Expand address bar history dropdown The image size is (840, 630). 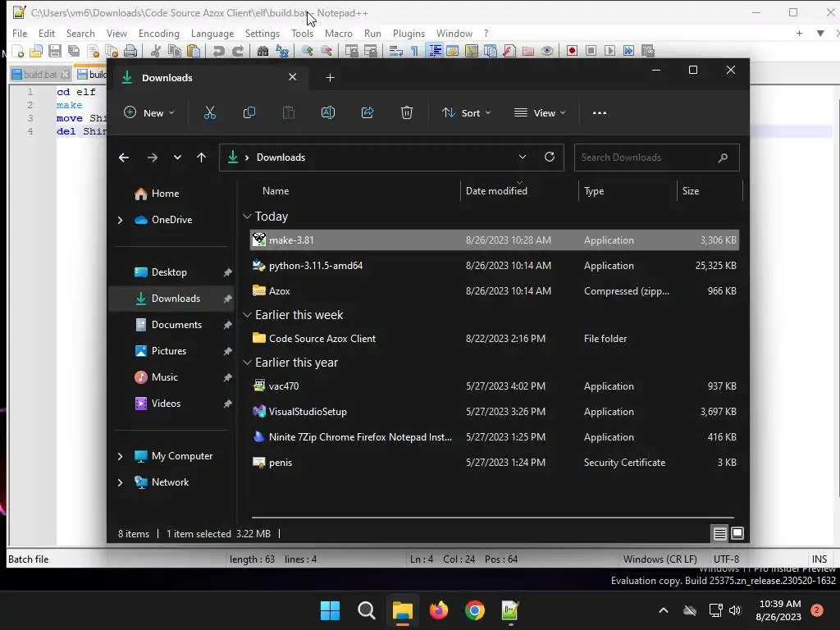(523, 157)
